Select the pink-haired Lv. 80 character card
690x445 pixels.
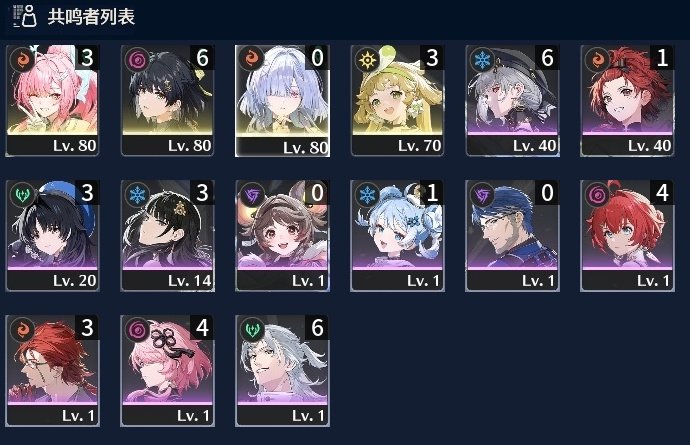52,100
